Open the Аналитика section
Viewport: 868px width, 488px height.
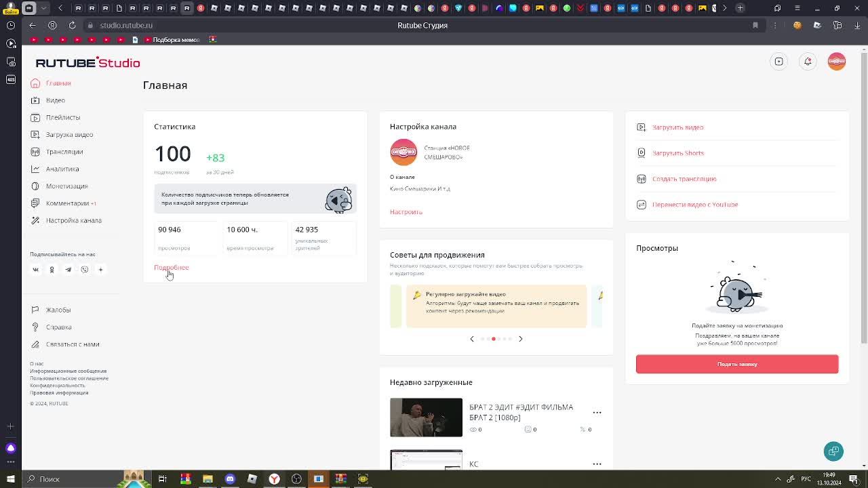click(55, 169)
